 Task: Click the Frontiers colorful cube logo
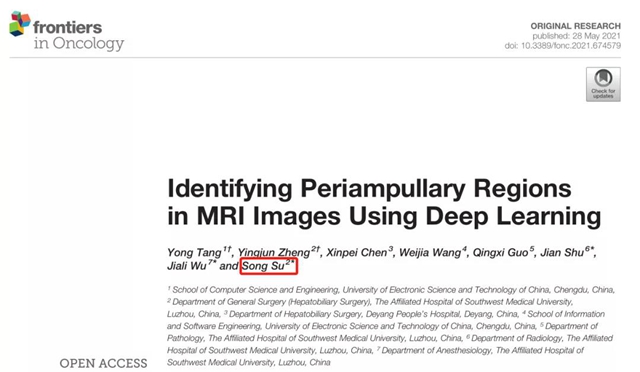(20, 23)
